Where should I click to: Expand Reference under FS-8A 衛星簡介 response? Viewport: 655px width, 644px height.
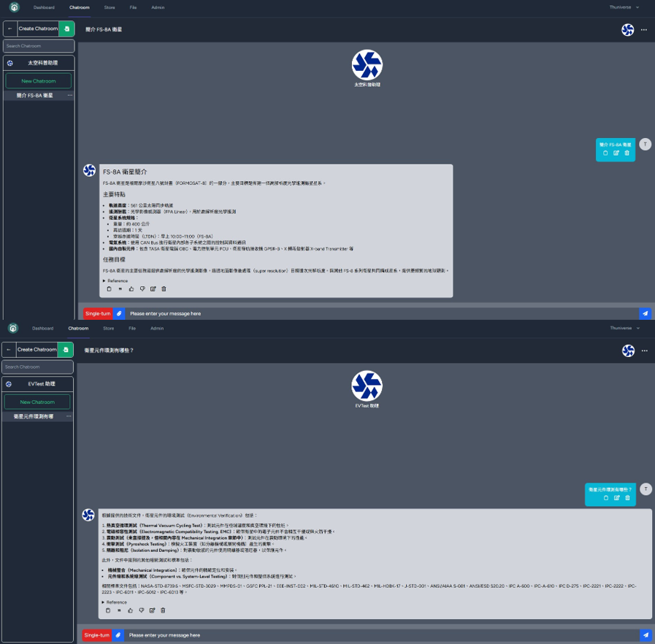[x=115, y=280]
